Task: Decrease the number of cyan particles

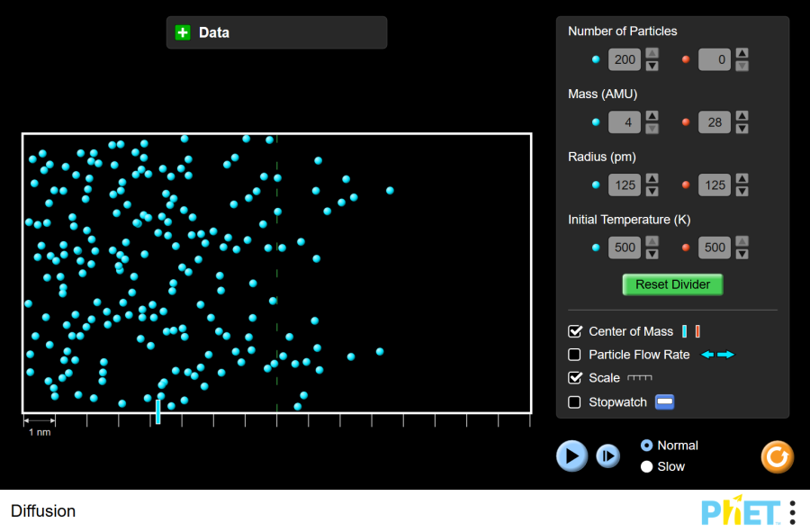Action: (x=652, y=66)
